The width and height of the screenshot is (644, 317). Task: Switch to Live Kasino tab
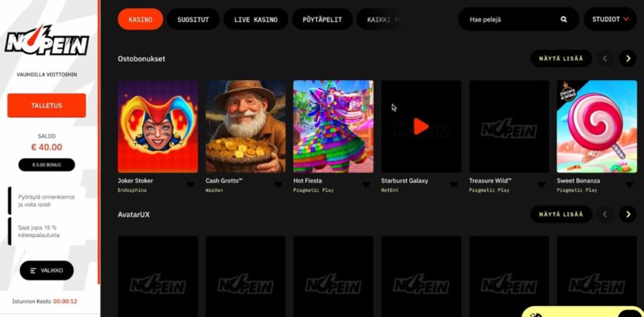pos(256,19)
